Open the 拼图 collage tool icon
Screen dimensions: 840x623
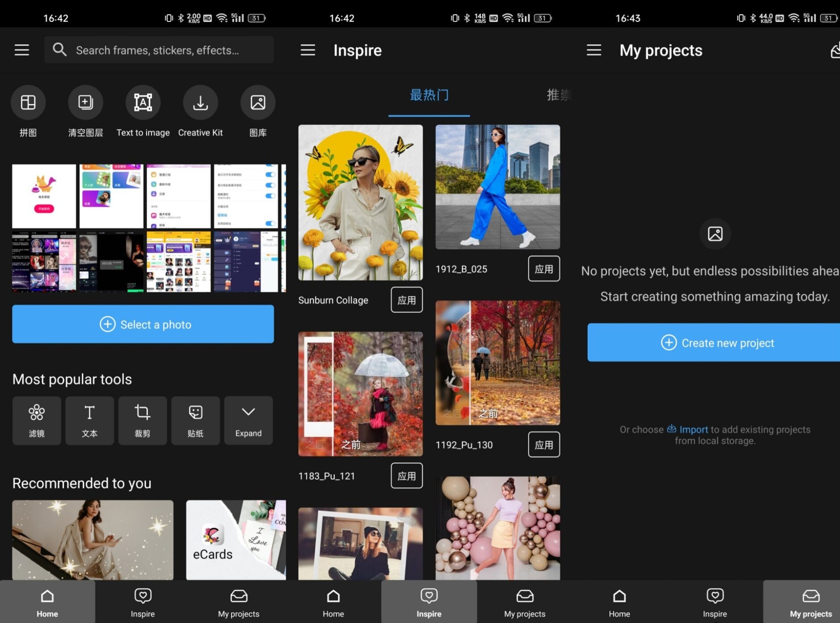[28, 102]
